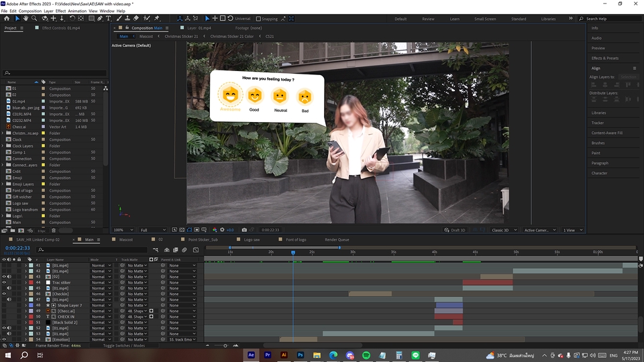
Task: Switch to the Render Queue tab
Action: [x=337, y=240]
